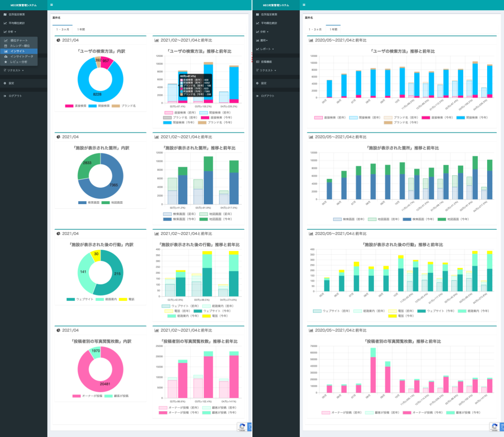Click the logout arrow icon, left window
Viewport: 504px width, 437px height.
coord(5,96)
